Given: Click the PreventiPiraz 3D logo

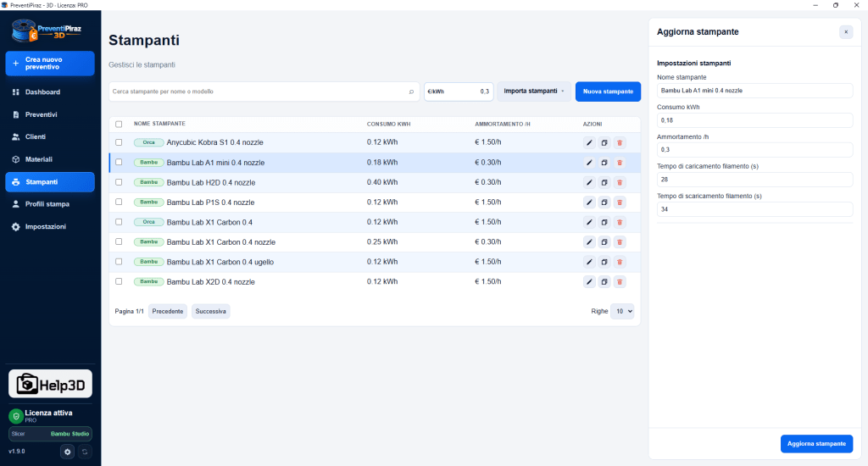Looking at the screenshot, I should click(47, 31).
